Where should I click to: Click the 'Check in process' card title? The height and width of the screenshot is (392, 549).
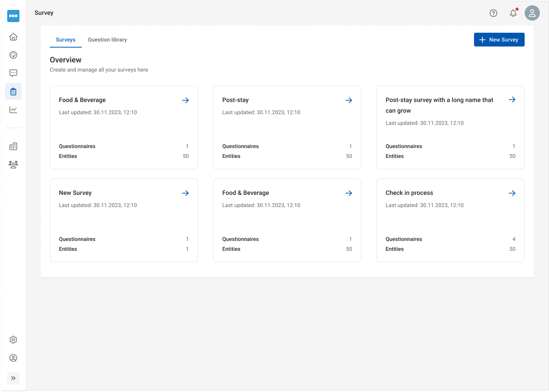click(x=409, y=193)
